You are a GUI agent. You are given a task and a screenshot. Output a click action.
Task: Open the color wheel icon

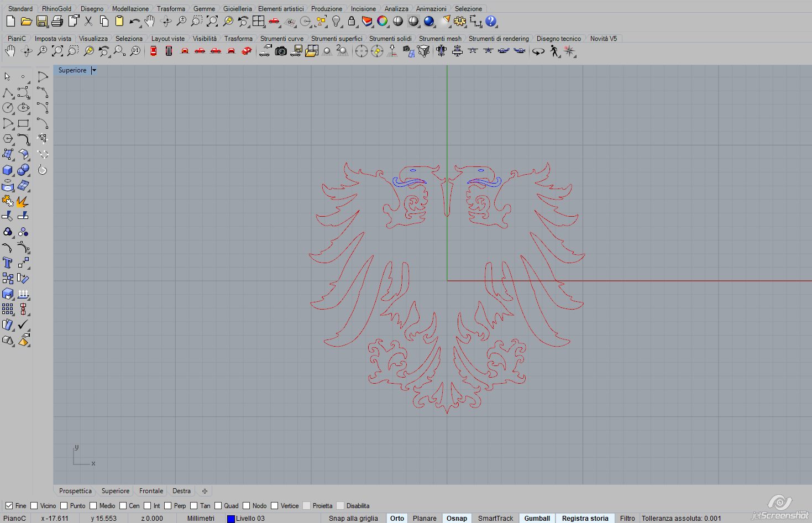[x=383, y=22]
